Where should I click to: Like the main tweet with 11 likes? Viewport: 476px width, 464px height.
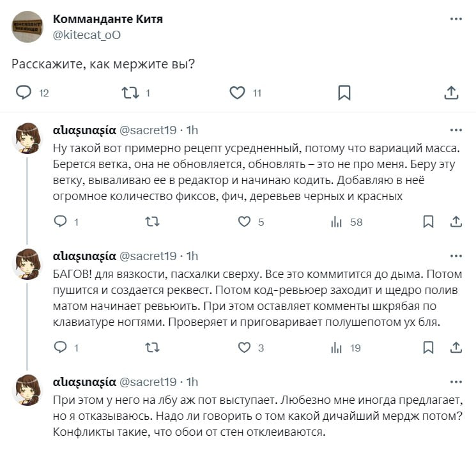[x=238, y=93]
